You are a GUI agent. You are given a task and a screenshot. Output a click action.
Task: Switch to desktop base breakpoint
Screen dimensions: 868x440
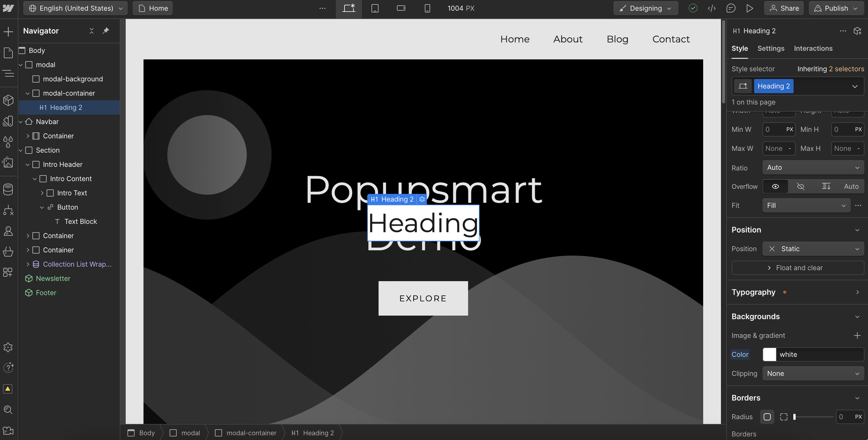point(349,8)
